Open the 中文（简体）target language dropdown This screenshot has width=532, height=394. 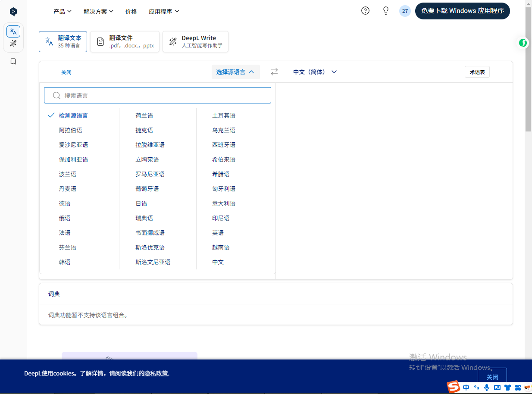click(x=315, y=72)
